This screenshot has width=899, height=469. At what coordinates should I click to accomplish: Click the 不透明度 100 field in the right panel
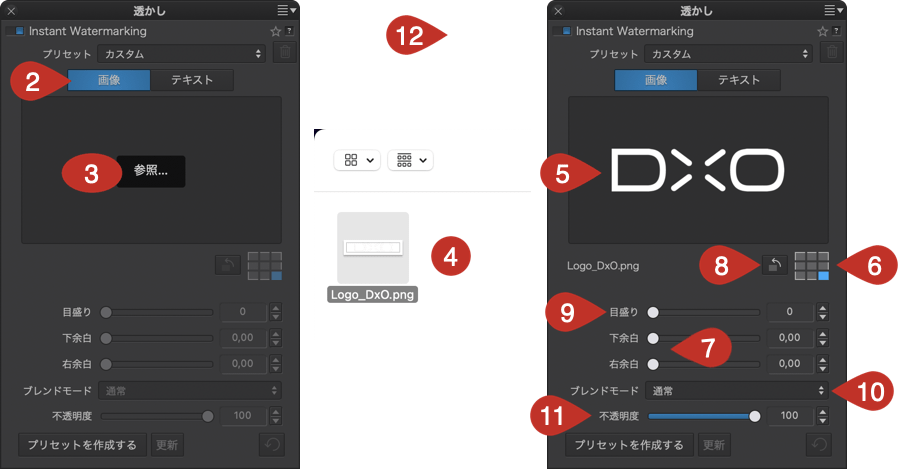pyautogui.click(x=790, y=416)
